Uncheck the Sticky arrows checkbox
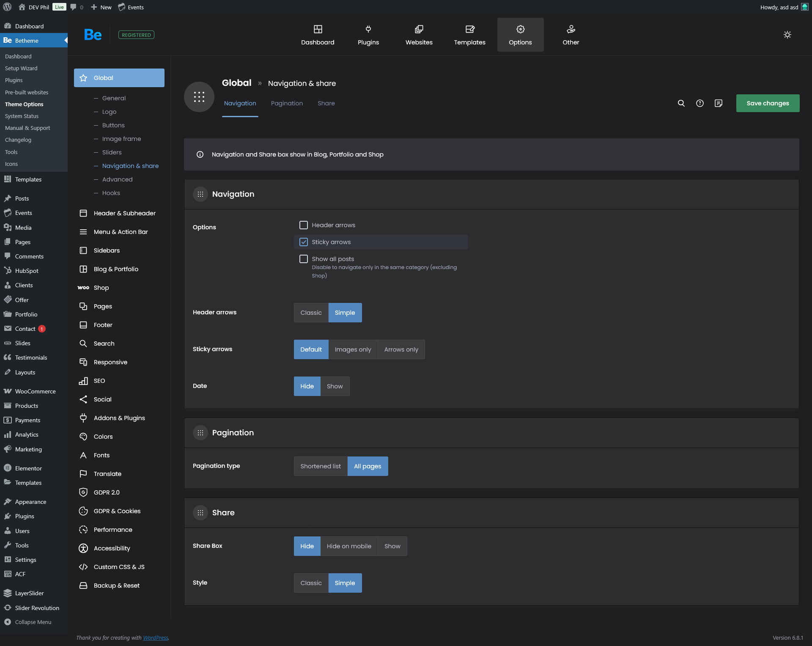Image resolution: width=812 pixels, height=646 pixels. (304, 242)
